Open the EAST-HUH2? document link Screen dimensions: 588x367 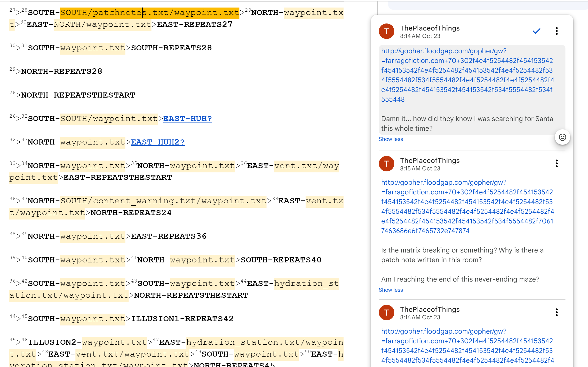point(158,142)
